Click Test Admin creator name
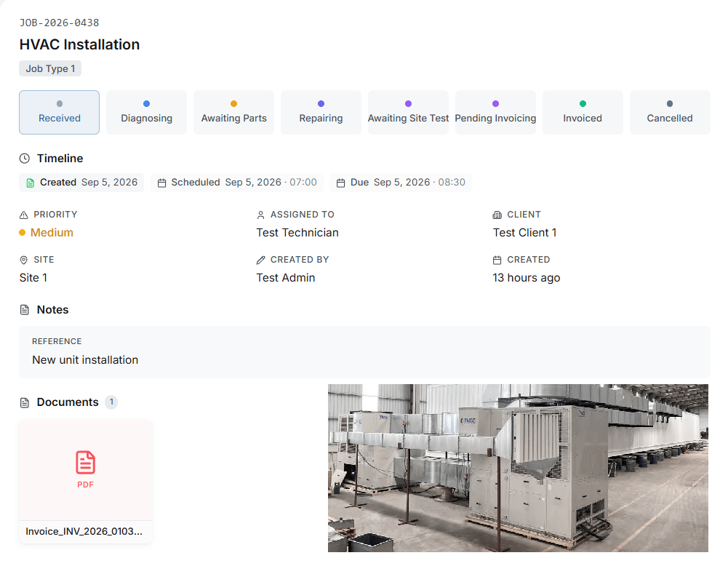The width and height of the screenshot is (728, 566). coord(286,278)
